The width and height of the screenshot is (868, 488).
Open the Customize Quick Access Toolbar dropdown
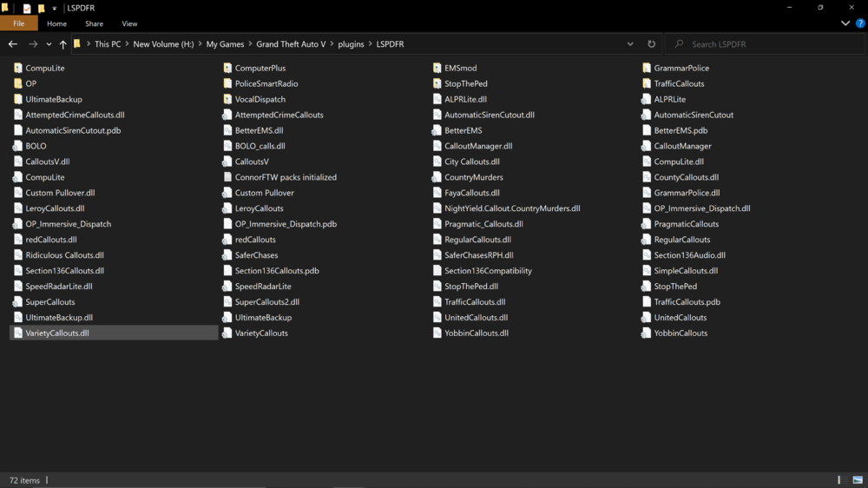54,9
